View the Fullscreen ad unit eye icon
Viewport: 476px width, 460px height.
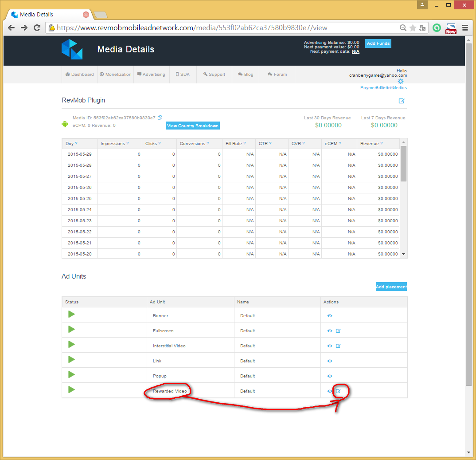(330, 331)
